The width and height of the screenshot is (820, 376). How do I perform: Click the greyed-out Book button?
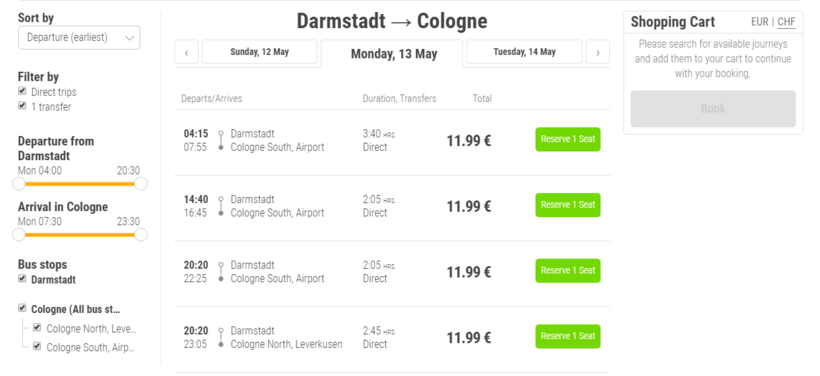click(713, 109)
